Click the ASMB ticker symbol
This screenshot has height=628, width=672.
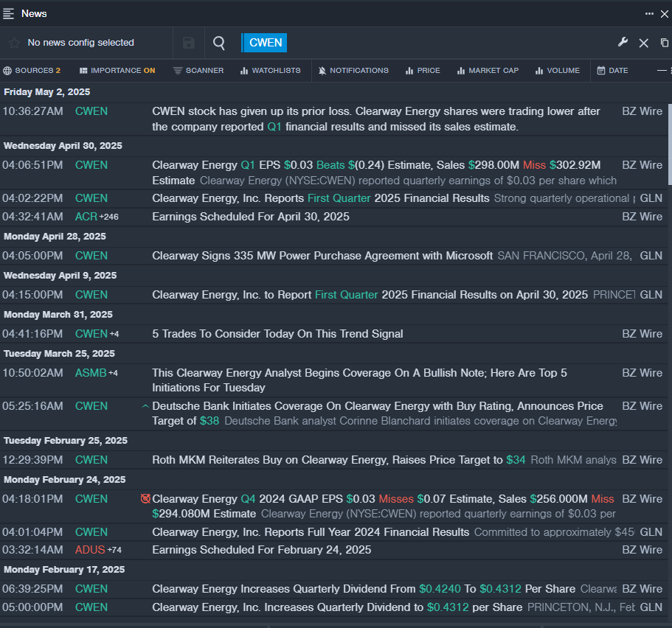[x=91, y=373]
